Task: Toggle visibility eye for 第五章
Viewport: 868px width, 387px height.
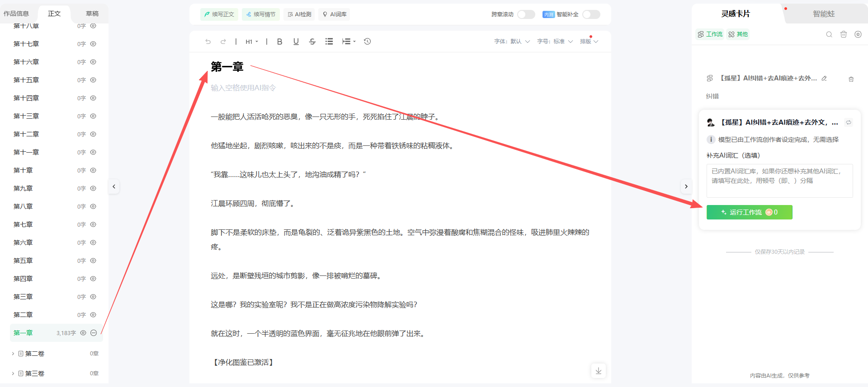Action: click(x=93, y=261)
